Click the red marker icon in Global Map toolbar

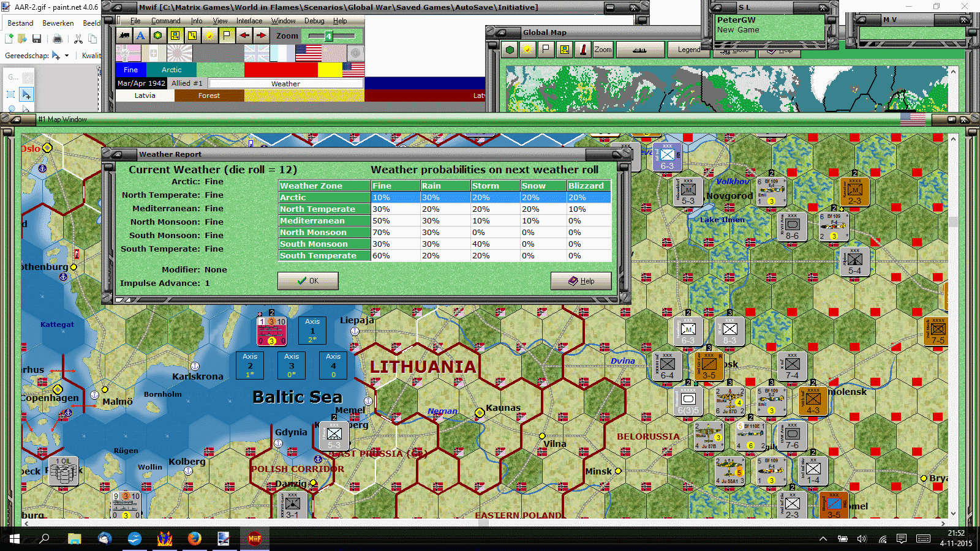click(583, 50)
